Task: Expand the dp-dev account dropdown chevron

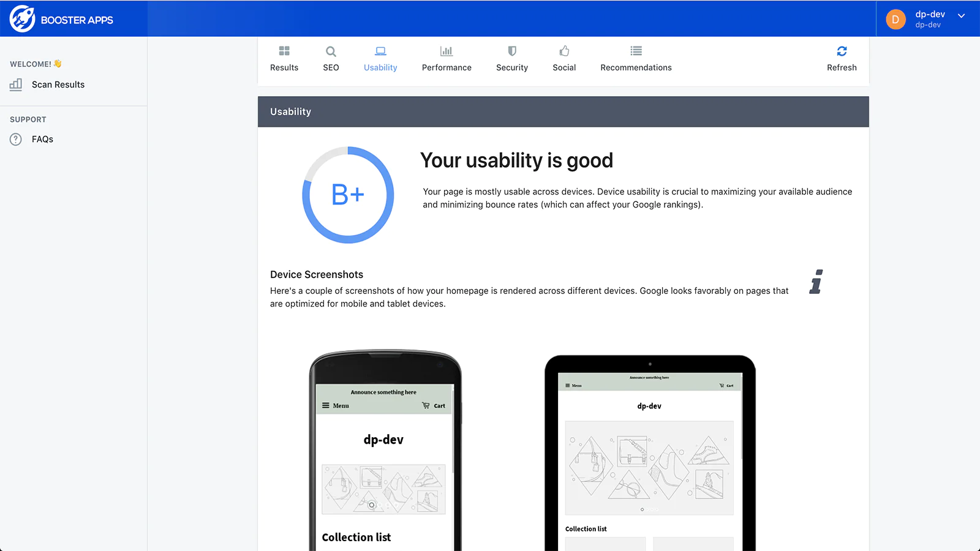Action: click(962, 16)
